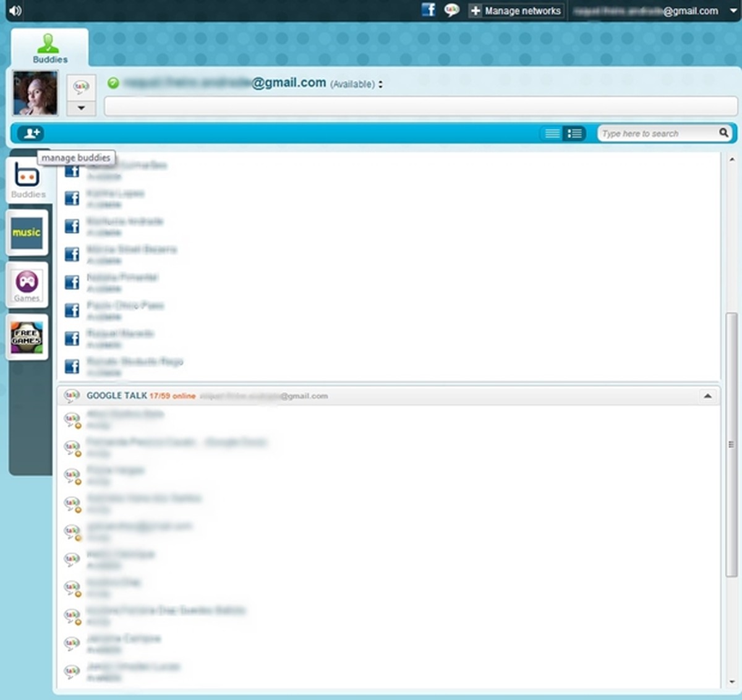Mute sounds using the speaker icon
Viewport: 742px width, 700px height.
[x=14, y=11]
